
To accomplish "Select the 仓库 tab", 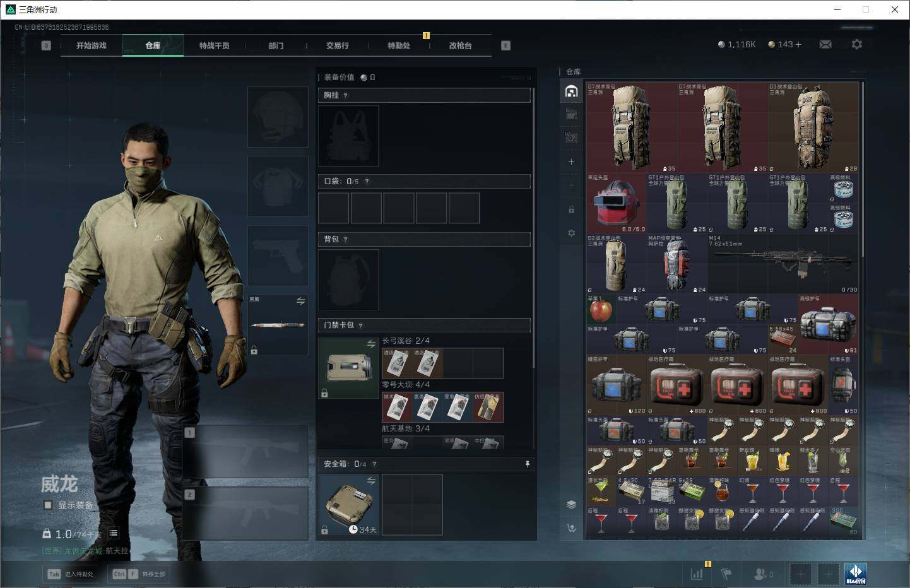I will [x=153, y=45].
